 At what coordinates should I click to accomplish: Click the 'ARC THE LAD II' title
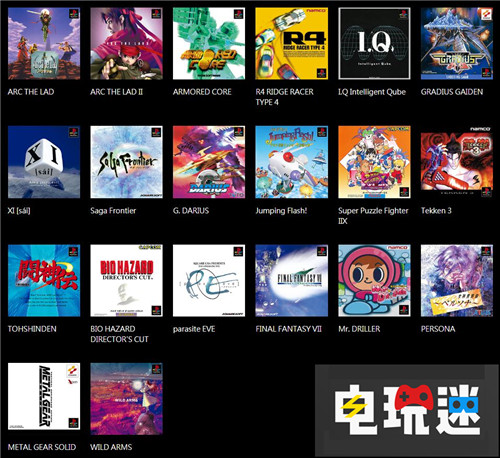[116, 92]
